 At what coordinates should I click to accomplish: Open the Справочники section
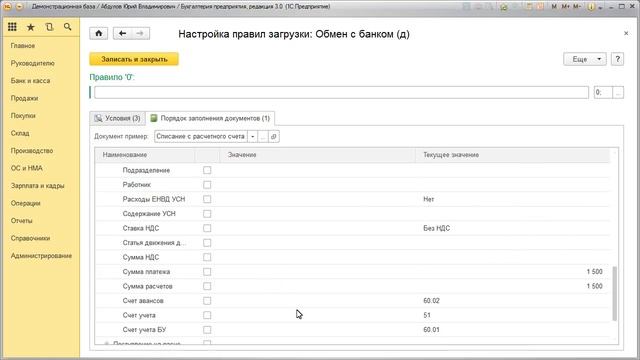pyautogui.click(x=31, y=238)
